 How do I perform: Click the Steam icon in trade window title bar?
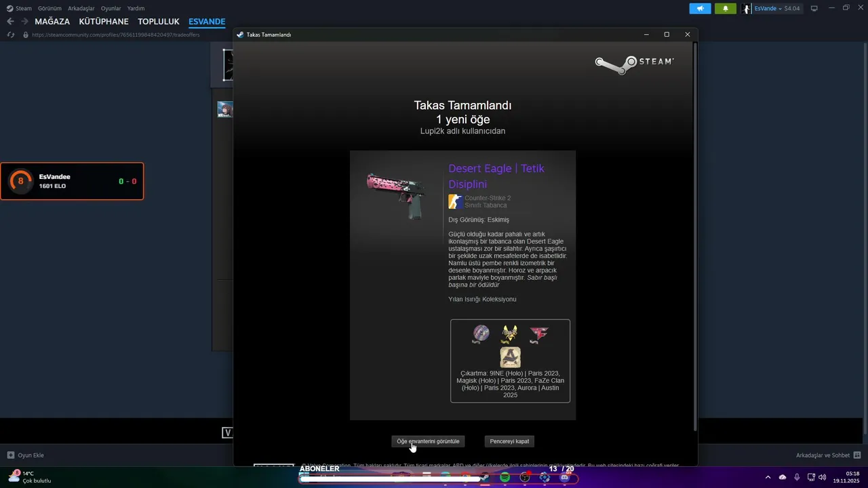[240, 35]
